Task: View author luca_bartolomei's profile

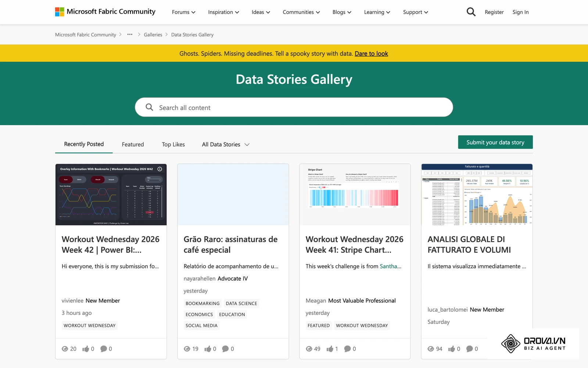Action: (x=447, y=310)
